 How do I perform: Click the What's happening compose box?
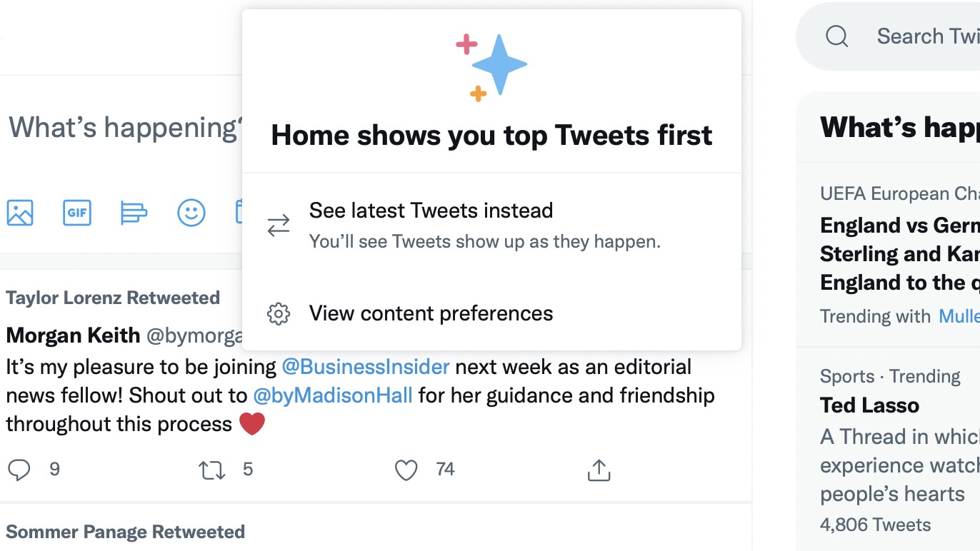click(x=121, y=128)
